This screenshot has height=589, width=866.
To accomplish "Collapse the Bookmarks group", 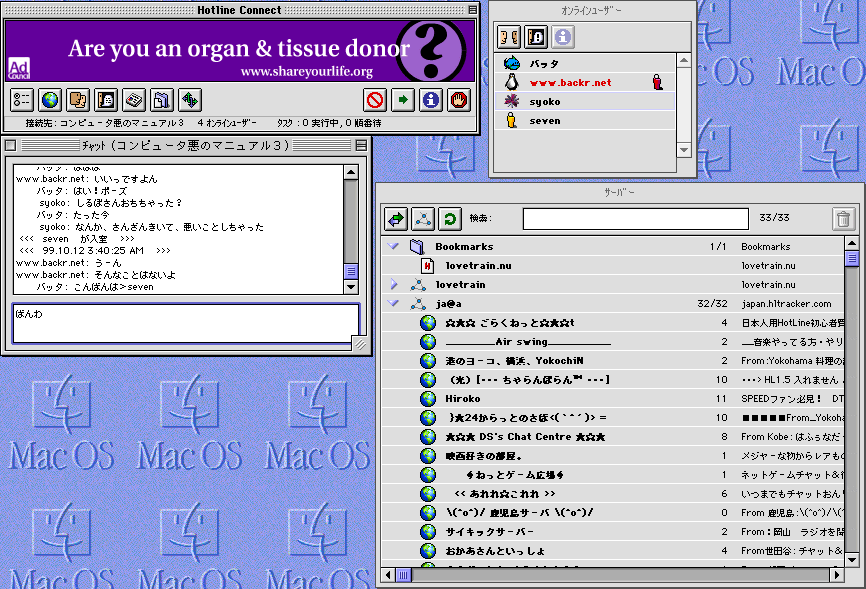I will [x=393, y=246].
